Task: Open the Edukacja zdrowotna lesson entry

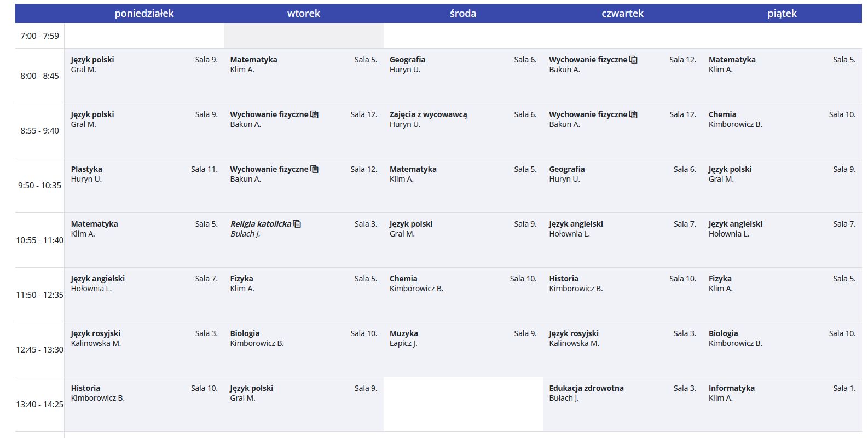Action: click(586, 388)
